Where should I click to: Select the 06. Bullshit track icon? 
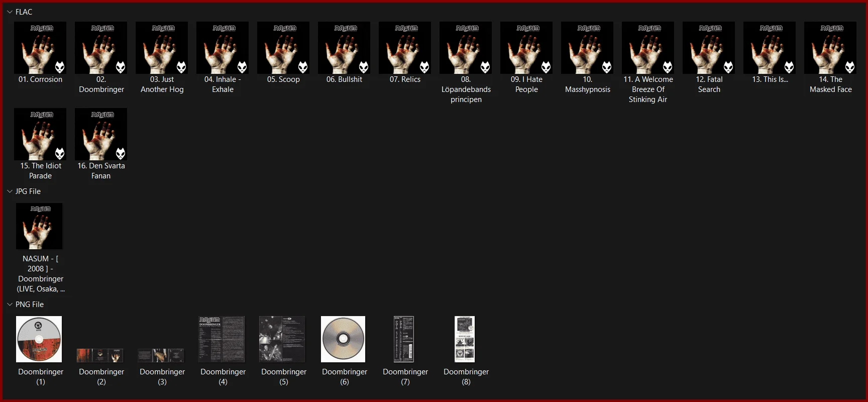(344, 48)
